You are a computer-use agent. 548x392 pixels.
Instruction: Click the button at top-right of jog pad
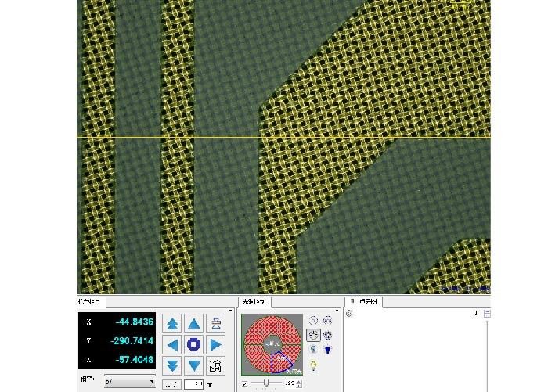tap(215, 323)
